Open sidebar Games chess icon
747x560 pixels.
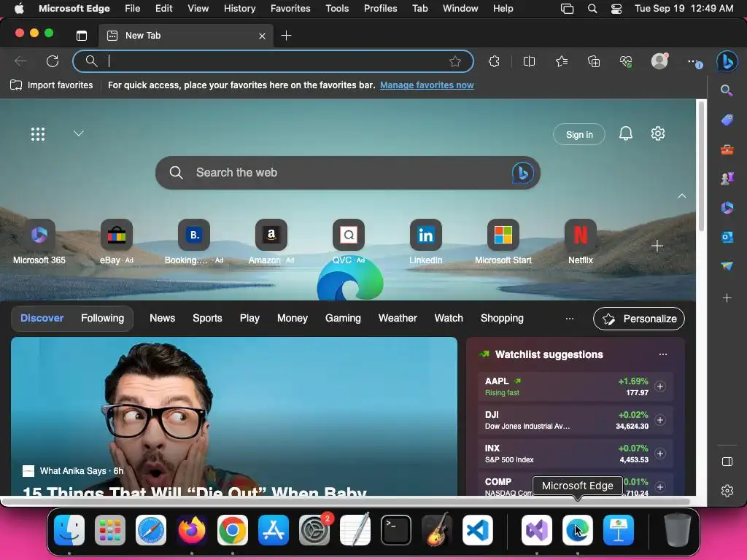pos(727,178)
